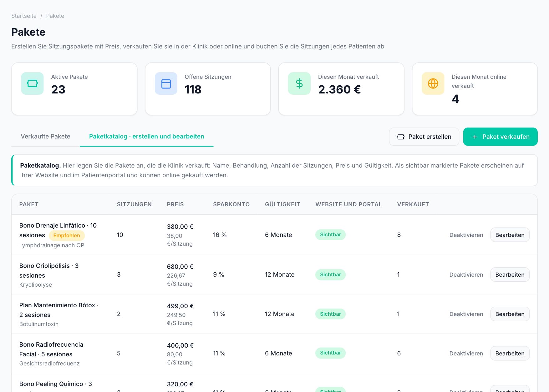Click the Sichtbar badge for Plan Mantenimiento Bótox

[x=330, y=314]
